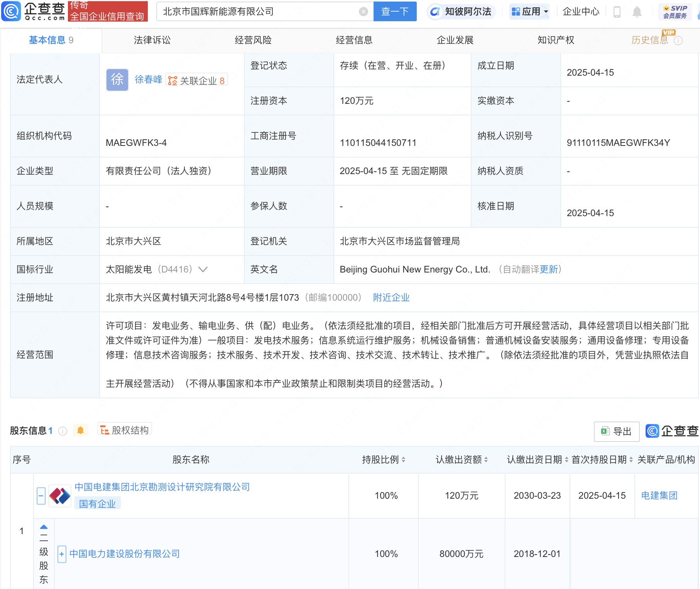Expand the 太阳能发电 industry chevron
The height and width of the screenshot is (589, 700).
click(203, 269)
